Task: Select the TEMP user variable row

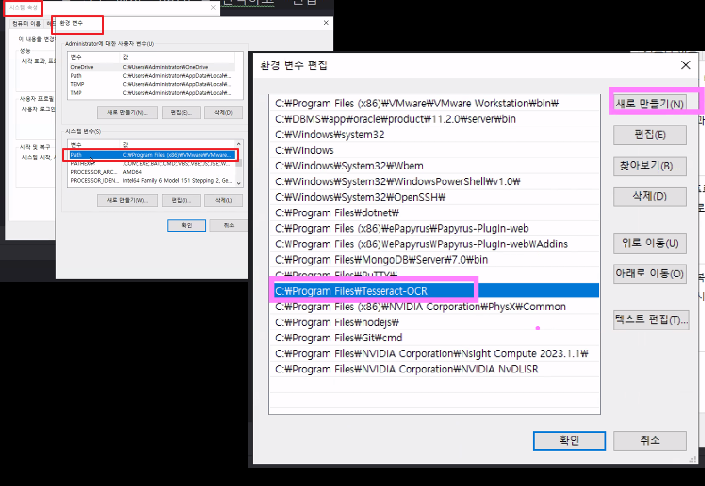Action: click(152, 84)
